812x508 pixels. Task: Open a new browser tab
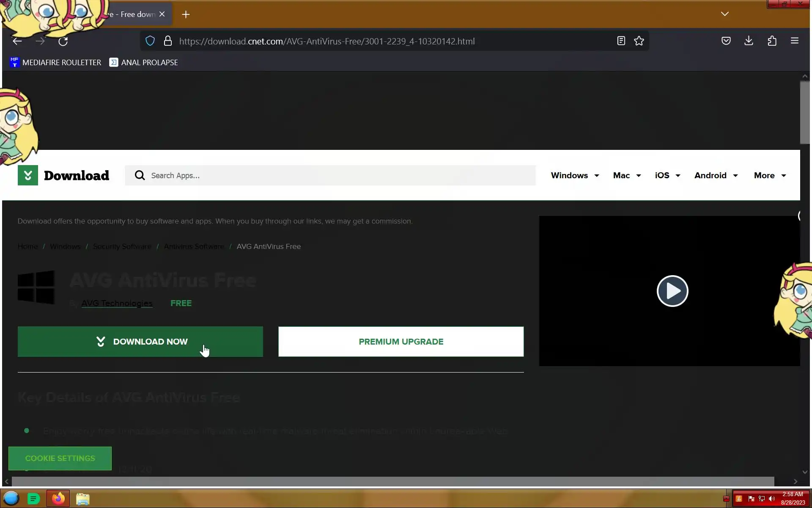point(186,14)
